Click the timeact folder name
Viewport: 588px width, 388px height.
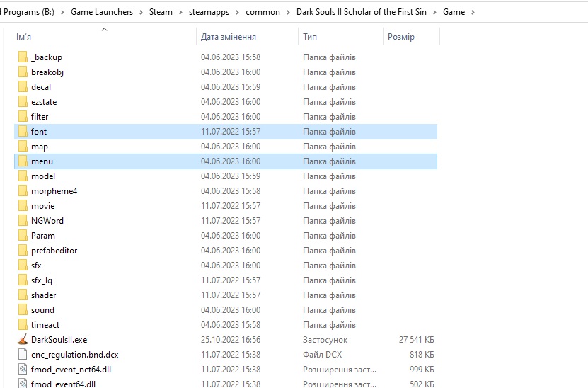point(45,324)
